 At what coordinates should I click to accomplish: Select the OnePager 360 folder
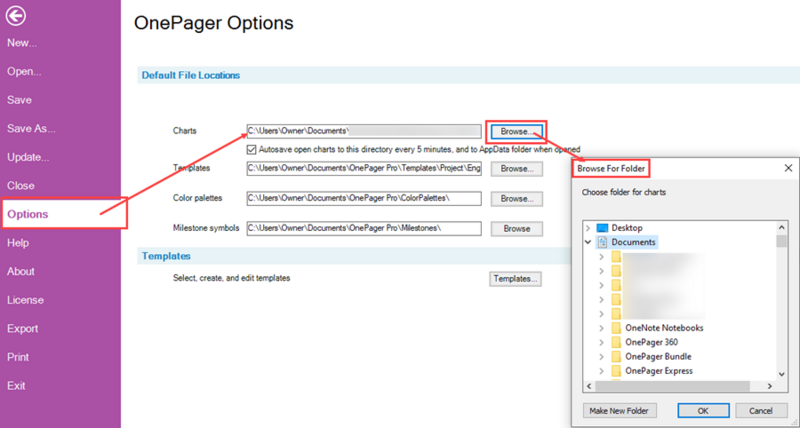[x=652, y=342]
